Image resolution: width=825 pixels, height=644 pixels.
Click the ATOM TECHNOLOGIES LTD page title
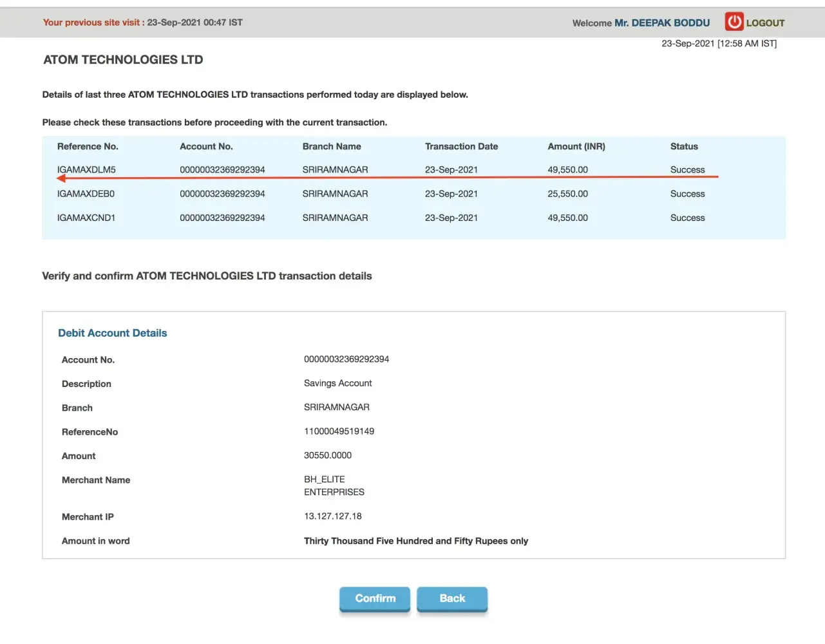coord(123,60)
